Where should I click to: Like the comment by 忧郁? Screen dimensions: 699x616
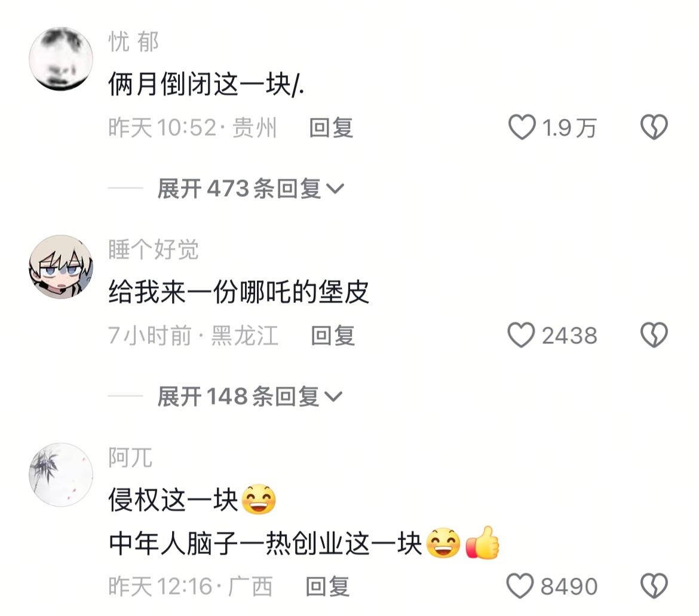(522, 127)
